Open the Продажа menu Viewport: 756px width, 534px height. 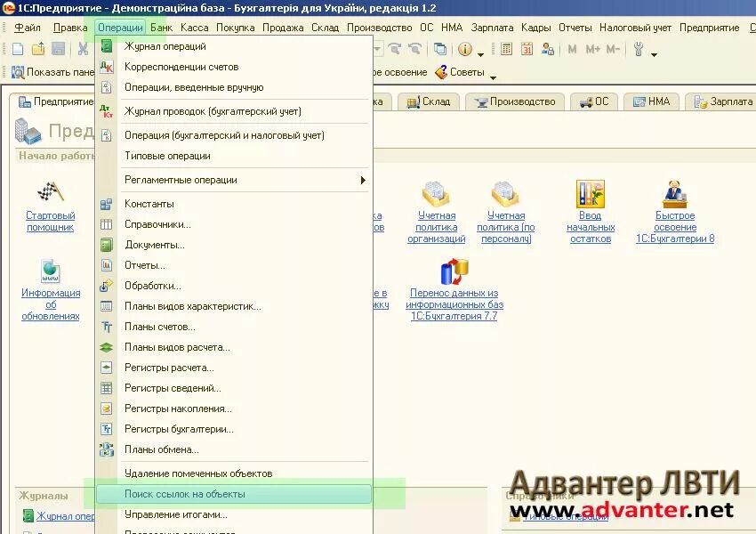point(283,28)
